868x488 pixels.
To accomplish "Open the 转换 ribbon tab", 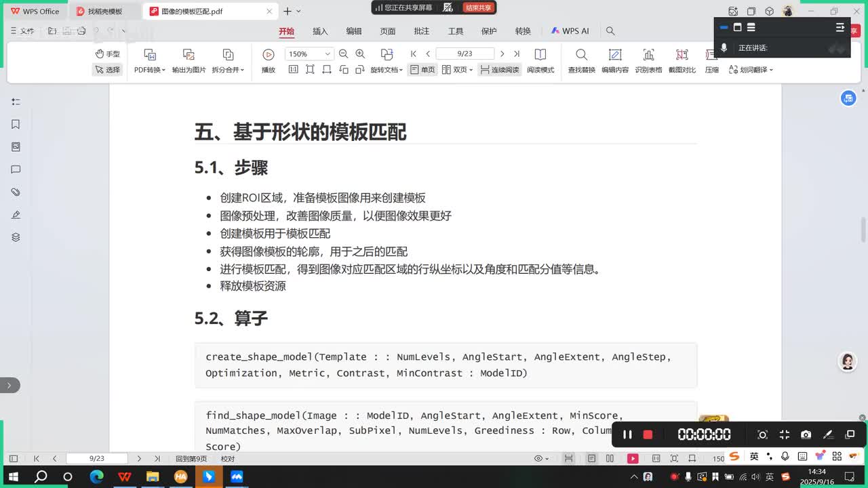I will [x=523, y=31].
